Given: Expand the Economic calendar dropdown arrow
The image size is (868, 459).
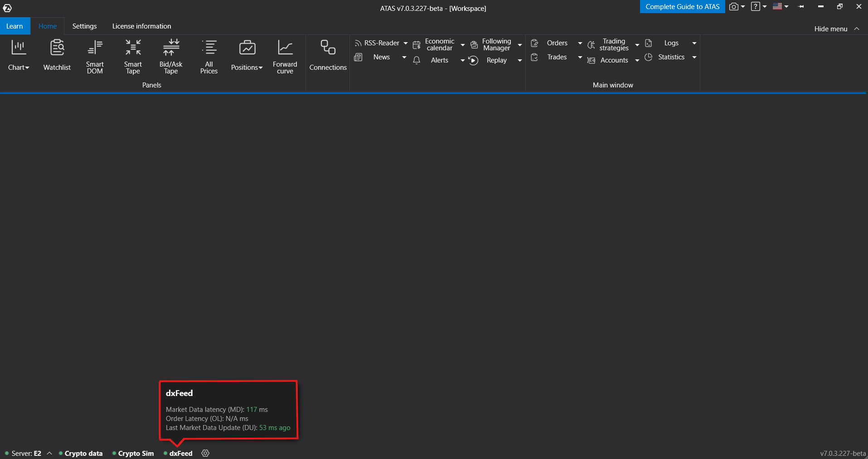Looking at the screenshot, I should pos(463,45).
